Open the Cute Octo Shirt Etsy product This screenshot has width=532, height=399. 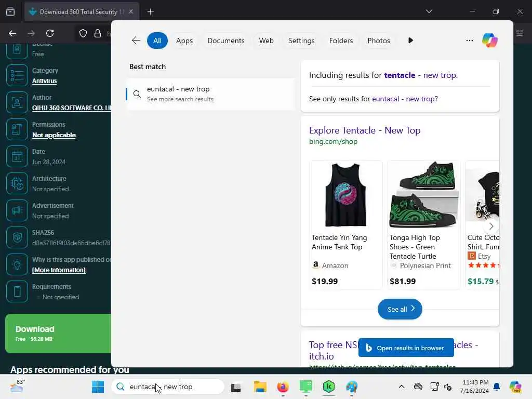pyautogui.click(x=482, y=224)
